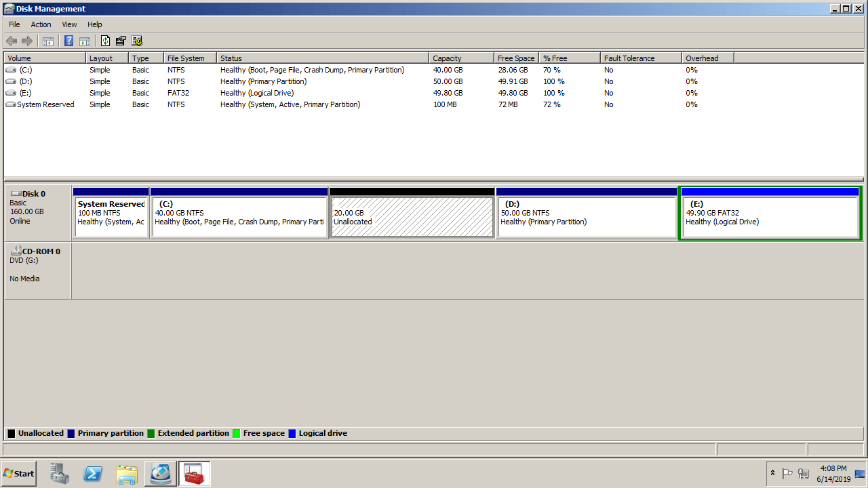The width and height of the screenshot is (868, 488).
Task: Click the Settings icon at toolbar's right end
Action: (137, 41)
